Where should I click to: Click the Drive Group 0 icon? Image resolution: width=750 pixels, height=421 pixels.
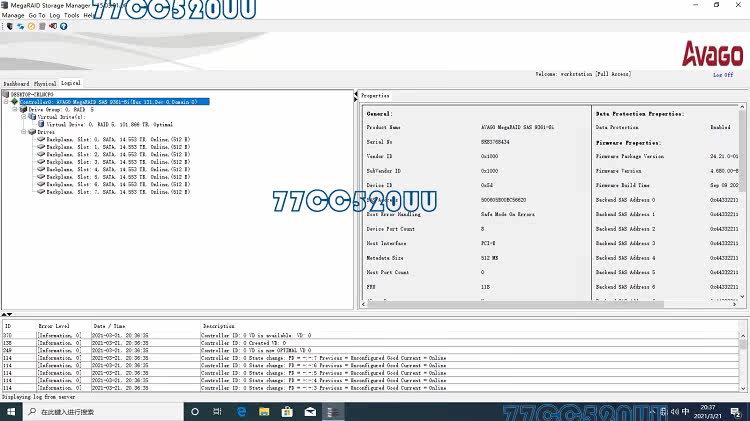tap(23, 109)
